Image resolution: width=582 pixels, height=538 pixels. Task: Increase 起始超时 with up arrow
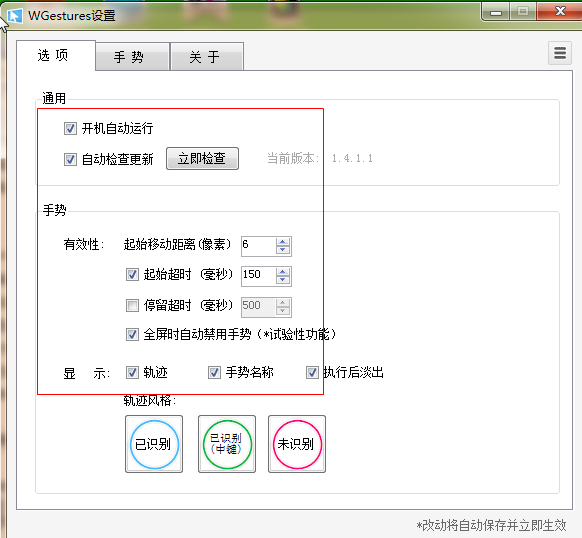(283, 271)
